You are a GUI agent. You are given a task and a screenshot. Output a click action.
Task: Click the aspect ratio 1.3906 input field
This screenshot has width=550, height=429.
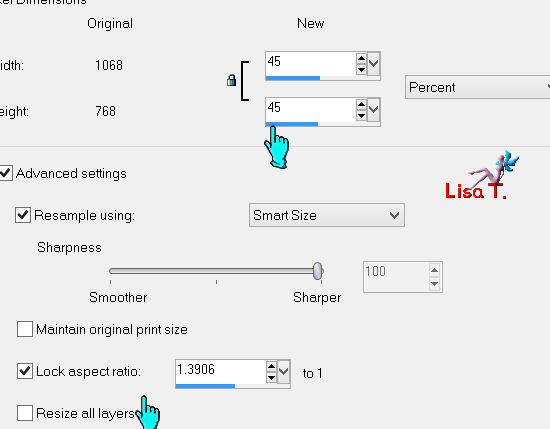click(221, 372)
